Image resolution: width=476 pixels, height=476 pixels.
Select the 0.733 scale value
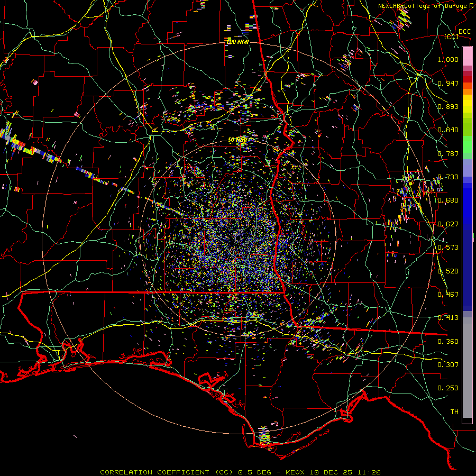(448, 177)
